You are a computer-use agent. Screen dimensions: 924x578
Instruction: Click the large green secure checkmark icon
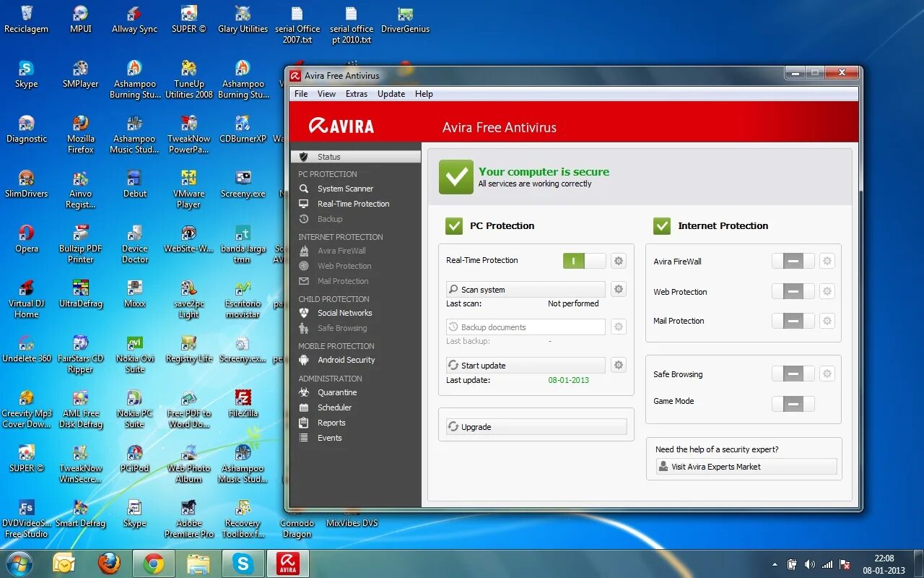pyautogui.click(x=456, y=177)
